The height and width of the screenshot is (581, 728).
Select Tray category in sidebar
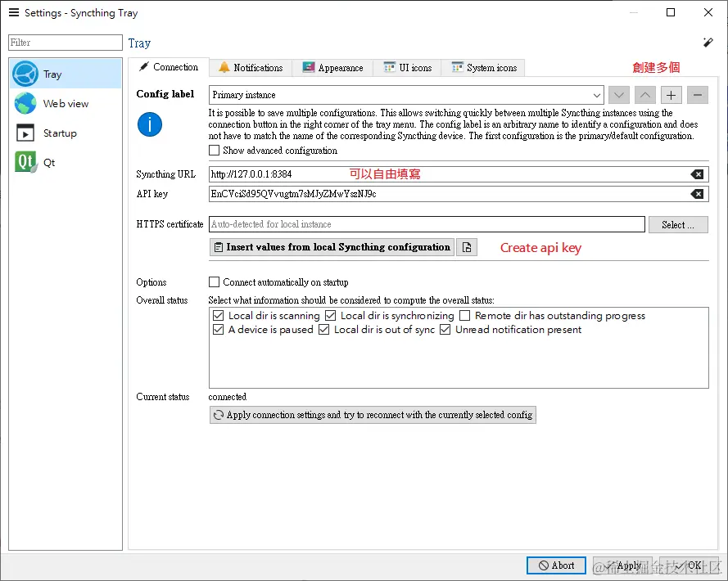coord(66,74)
